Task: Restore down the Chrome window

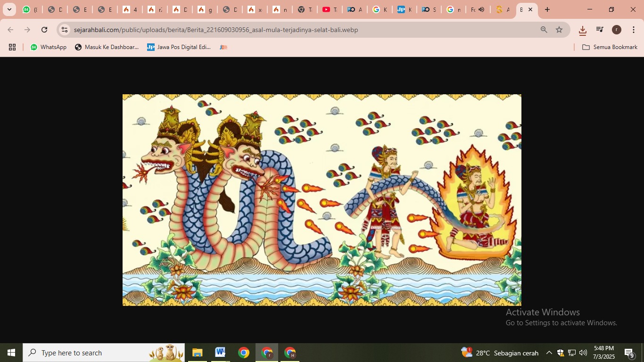Action: tap(611, 9)
